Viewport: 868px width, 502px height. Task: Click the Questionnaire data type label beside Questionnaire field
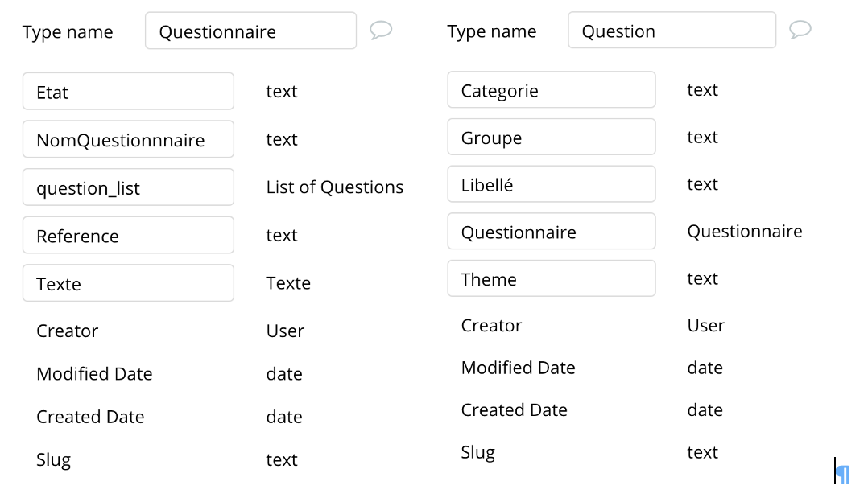point(745,232)
